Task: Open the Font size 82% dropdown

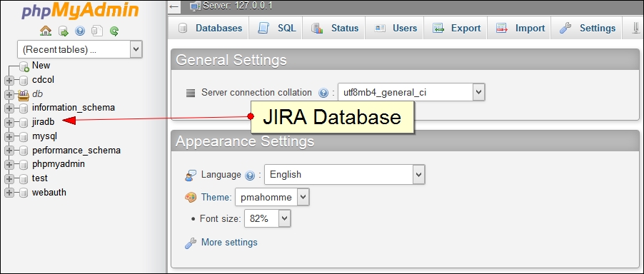Action: click(267, 218)
